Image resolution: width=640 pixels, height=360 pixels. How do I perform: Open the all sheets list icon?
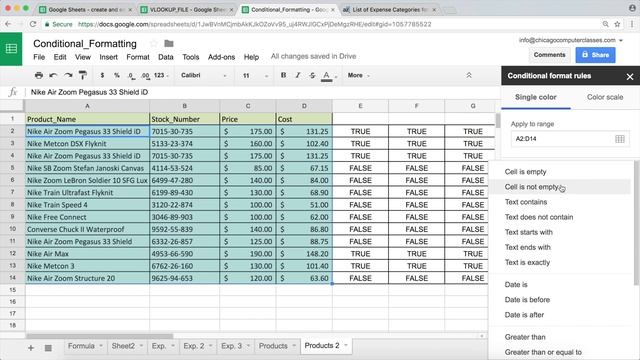(x=48, y=348)
